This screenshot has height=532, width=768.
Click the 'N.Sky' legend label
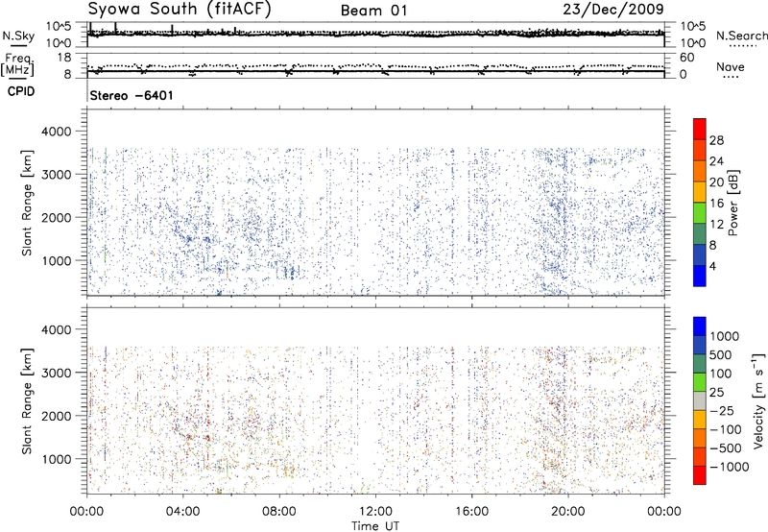pyautogui.click(x=18, y=36)
